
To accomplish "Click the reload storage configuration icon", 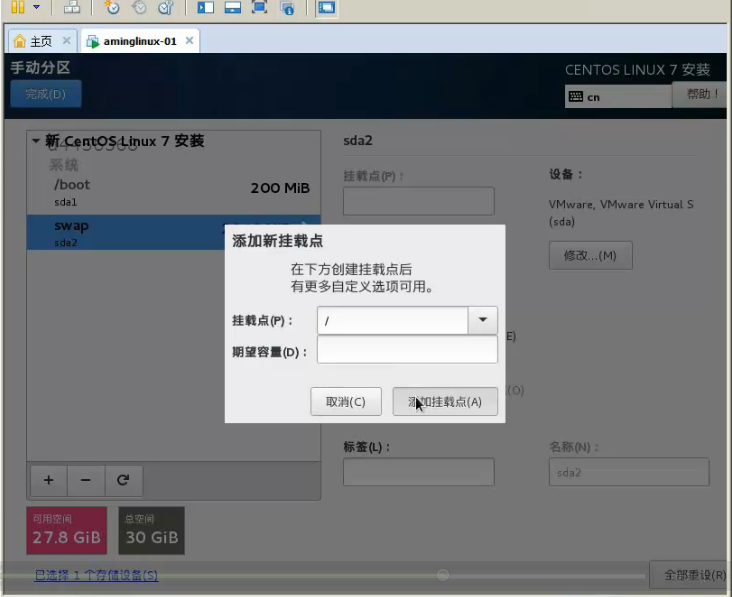I will tap(123, 480).
